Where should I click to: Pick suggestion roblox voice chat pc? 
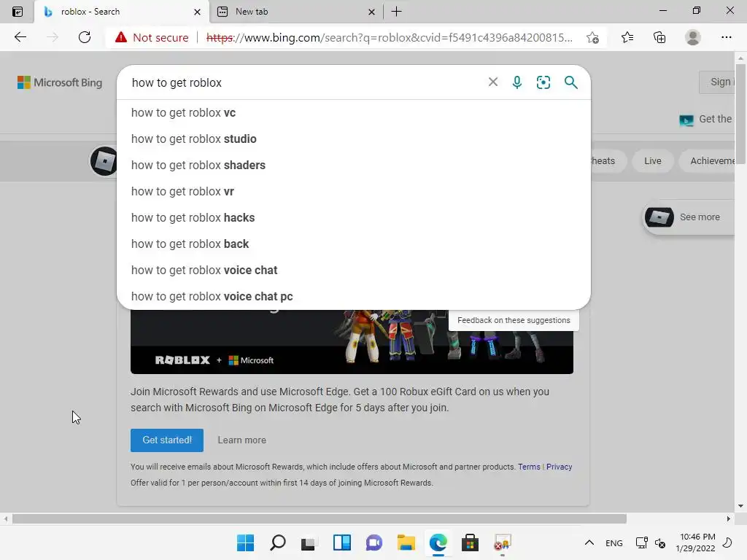pos(354,296)
